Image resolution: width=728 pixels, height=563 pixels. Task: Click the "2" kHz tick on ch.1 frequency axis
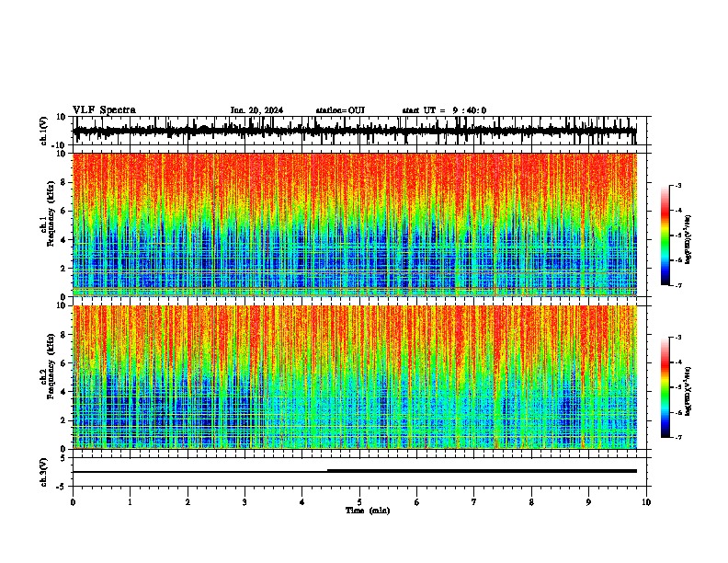click(x=63, y=268)
